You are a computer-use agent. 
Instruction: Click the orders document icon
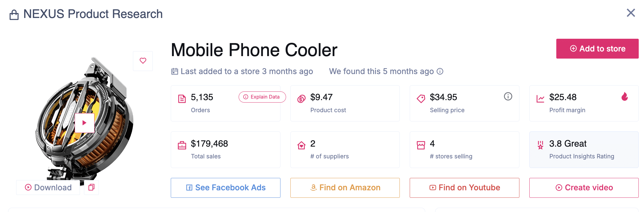pyautogui.click(x=182, y=99)
